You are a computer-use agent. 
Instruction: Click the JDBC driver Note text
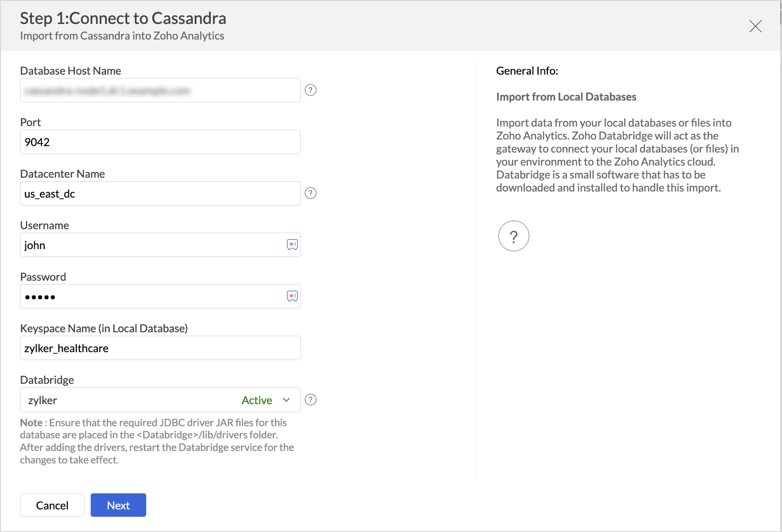157,441
